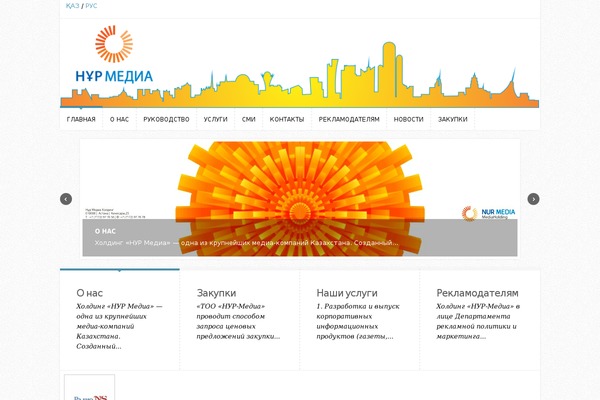Open КОНТАКТЫ page

(287, 119)
